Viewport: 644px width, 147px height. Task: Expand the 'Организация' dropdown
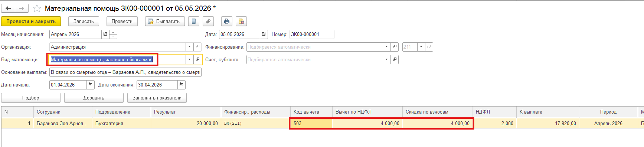point(190,47)
